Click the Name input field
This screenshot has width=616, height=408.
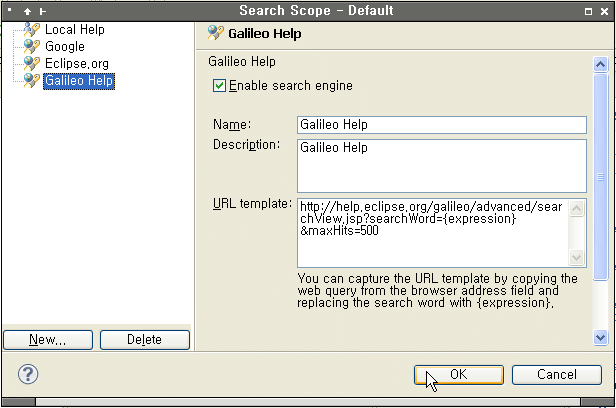point(442,125)
